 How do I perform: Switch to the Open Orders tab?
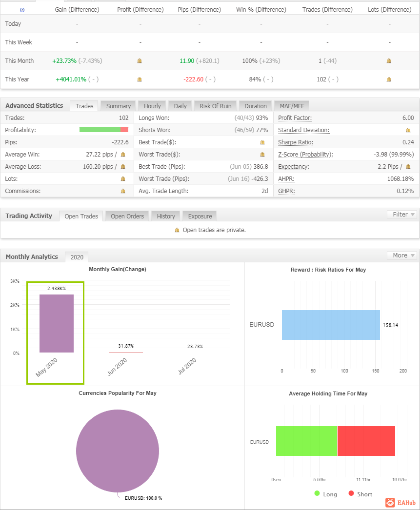tap(127, 216)
